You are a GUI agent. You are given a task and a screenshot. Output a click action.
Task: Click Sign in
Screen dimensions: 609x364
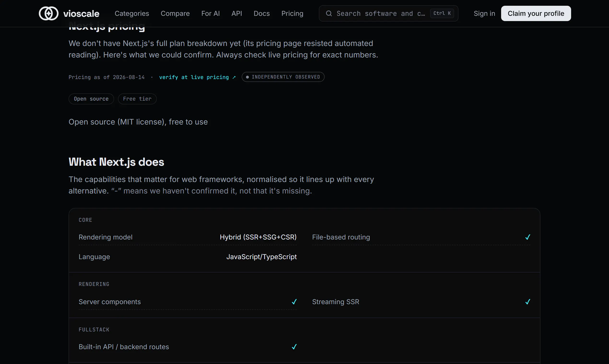click(484, 13)
